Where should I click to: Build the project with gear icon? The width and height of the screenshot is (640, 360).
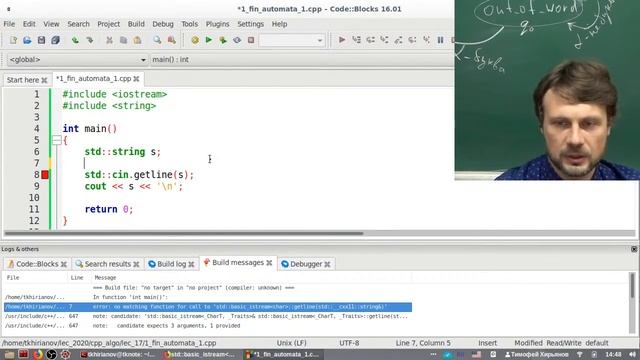point(195,40)
